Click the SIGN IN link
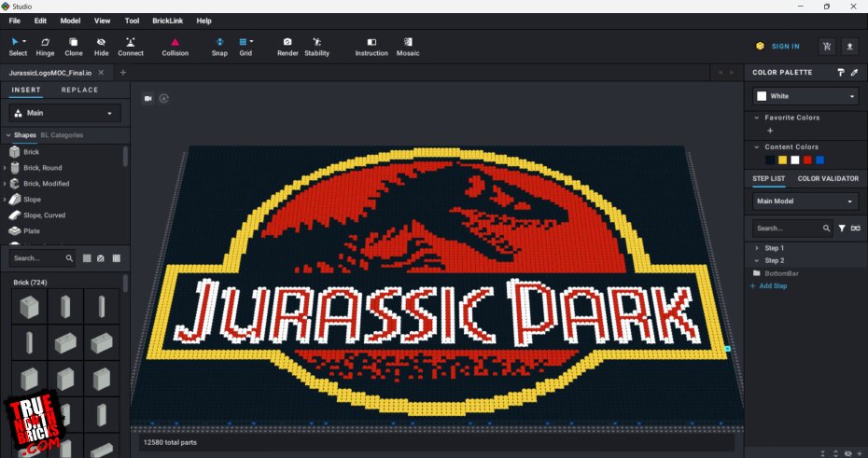Screen dimensions: 868x458 786,47
